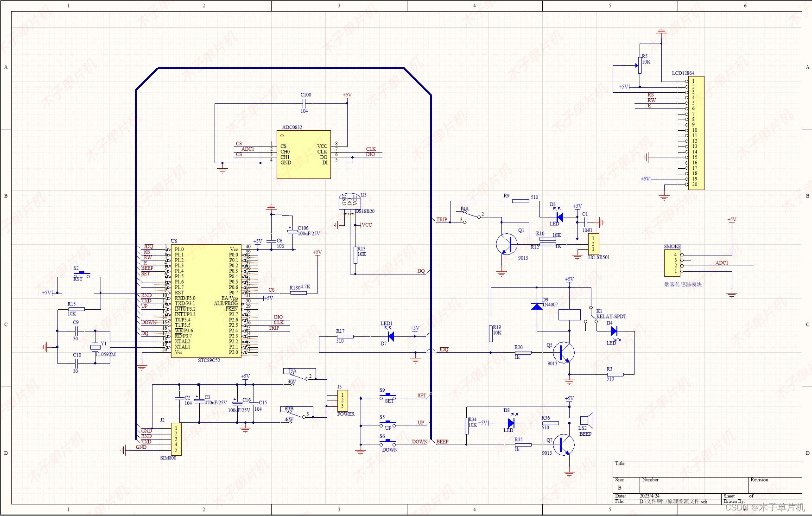Click the RELAY-SPDT label text

[611, 317]
